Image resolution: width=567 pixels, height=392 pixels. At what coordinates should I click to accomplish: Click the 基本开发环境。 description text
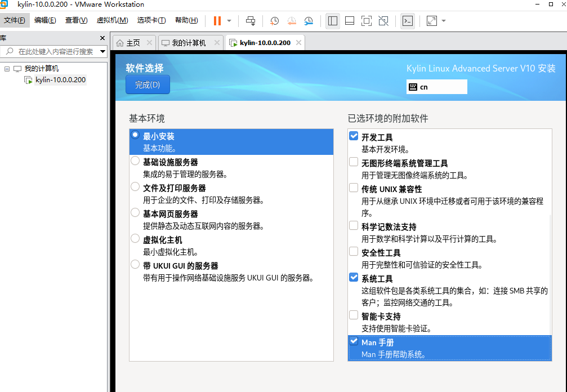click(386, 149)
